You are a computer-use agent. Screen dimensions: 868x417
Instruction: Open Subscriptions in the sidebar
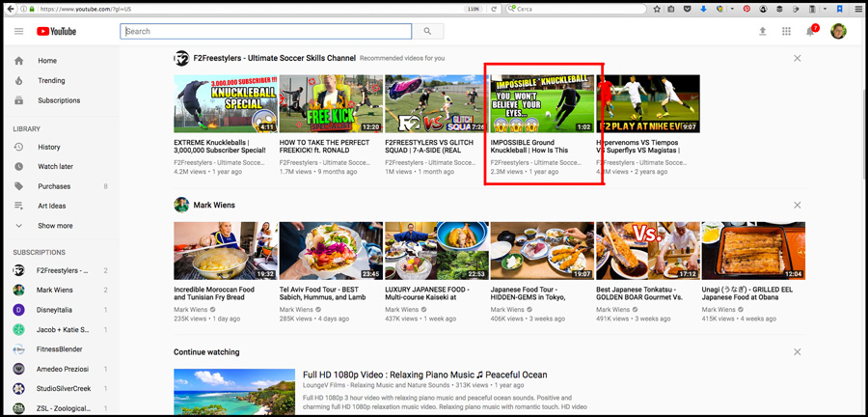point(60,100)
